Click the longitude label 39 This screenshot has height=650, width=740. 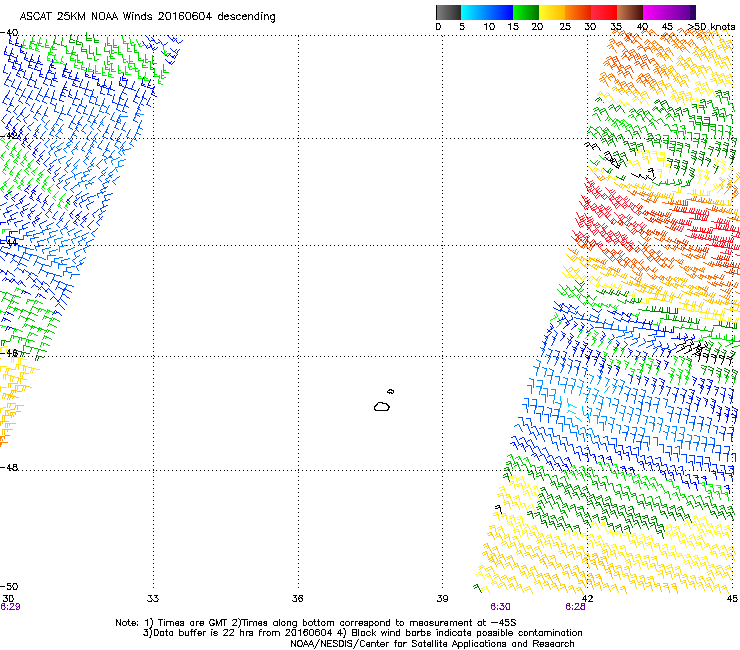coord(442,599)
